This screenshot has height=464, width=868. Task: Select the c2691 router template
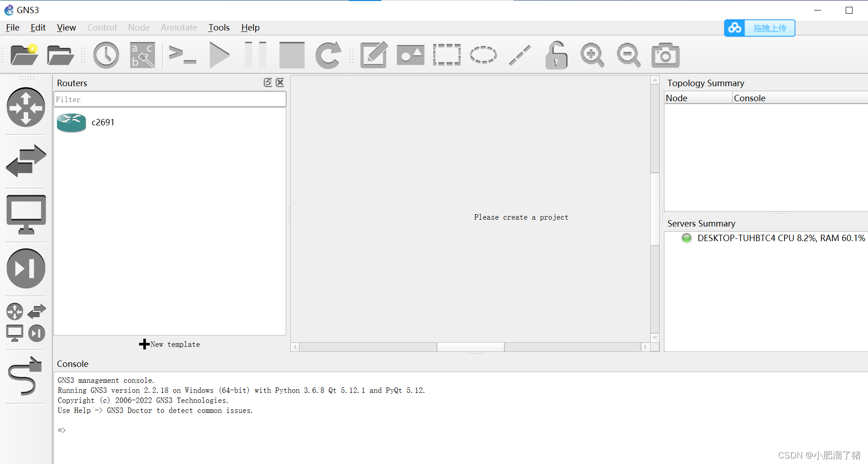[103, 123]
